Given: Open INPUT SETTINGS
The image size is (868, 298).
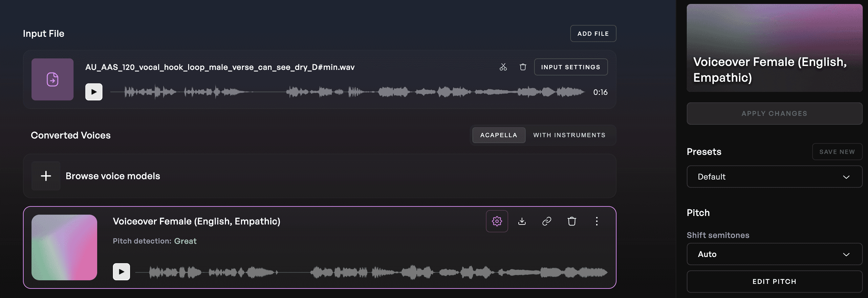Looking at the screenshot, I should click(571, 67).
